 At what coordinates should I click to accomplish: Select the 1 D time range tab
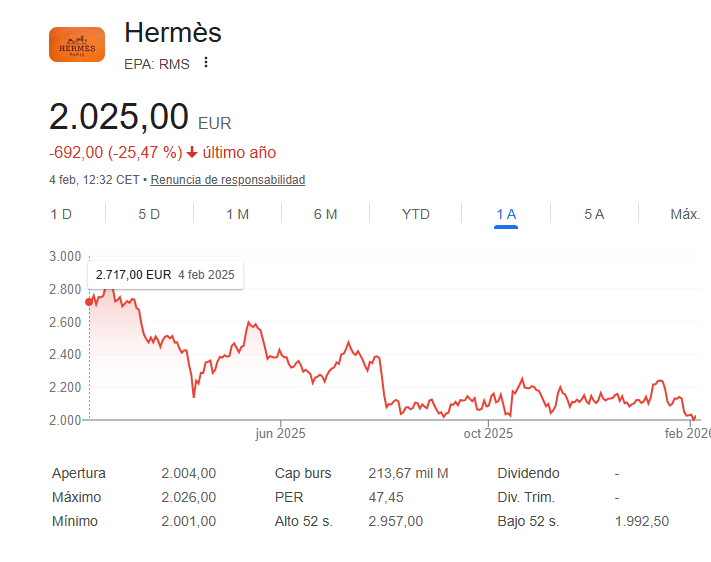tap(61, 214)
